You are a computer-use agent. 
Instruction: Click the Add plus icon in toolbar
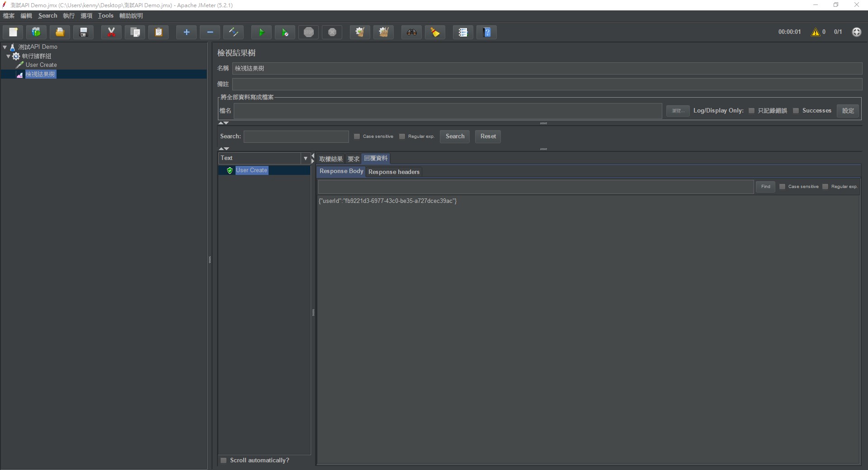click(186, 32)
